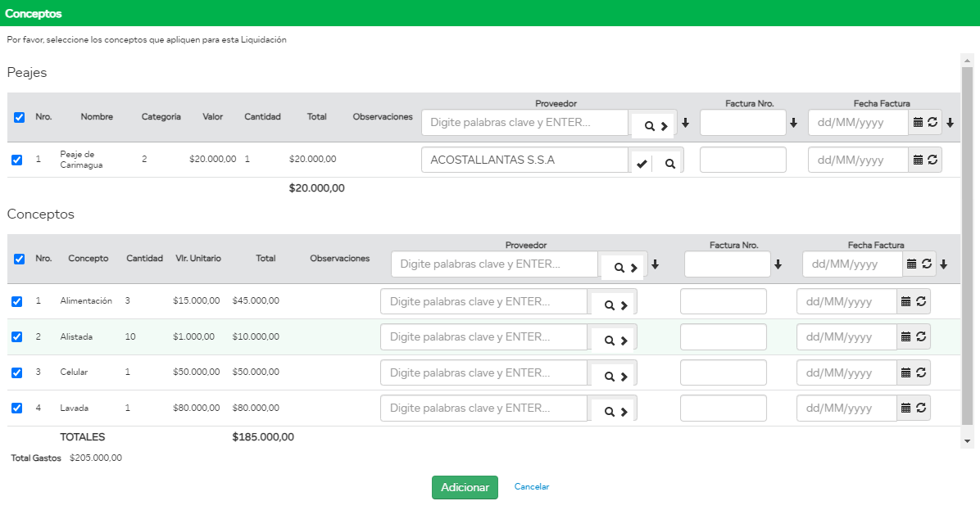Click the scrollbar down arrow
This screenshot has width=980, height=510.
point(967,440)
